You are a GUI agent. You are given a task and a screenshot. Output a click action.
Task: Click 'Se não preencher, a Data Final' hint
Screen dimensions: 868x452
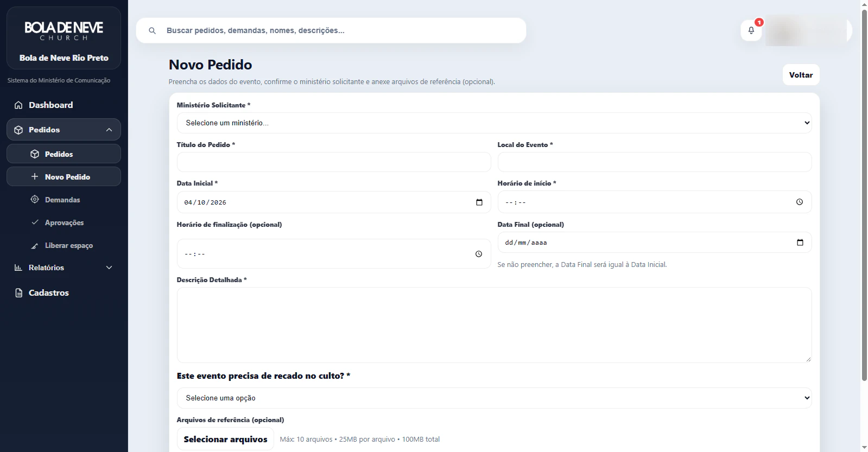pos(582,265)
